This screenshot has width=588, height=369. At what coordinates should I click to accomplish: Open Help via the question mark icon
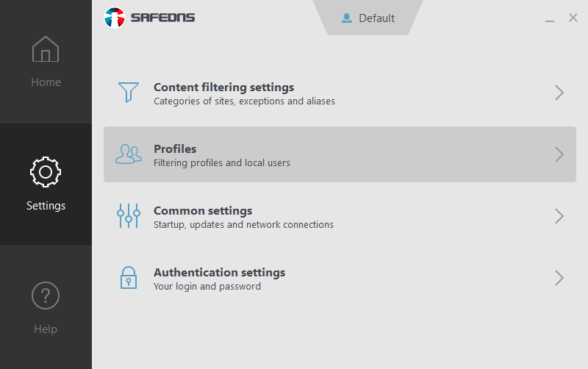tap(46, 295)
